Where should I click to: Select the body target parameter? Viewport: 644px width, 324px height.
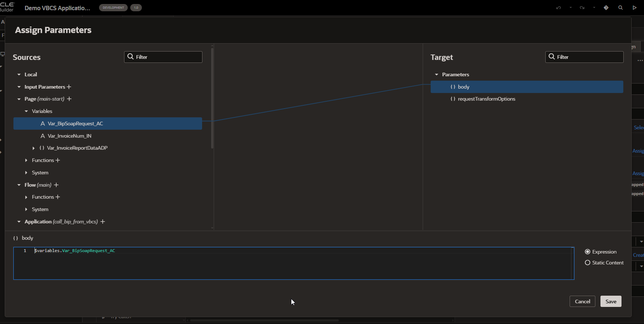[527, 87]
